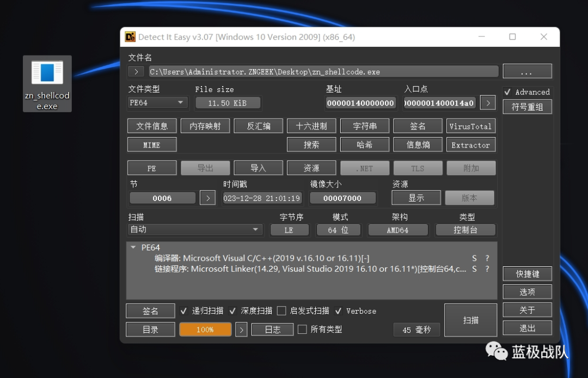Click the bottom-left 签名 button
Screen dimensions: 588x378
click(150, 311)
